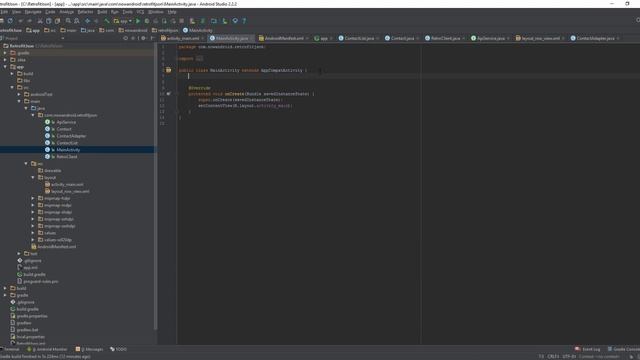Viewport: 640px width, 360px height.
Task: Expand the collapsed import block in editor
Action: click(x=199, y=58)
